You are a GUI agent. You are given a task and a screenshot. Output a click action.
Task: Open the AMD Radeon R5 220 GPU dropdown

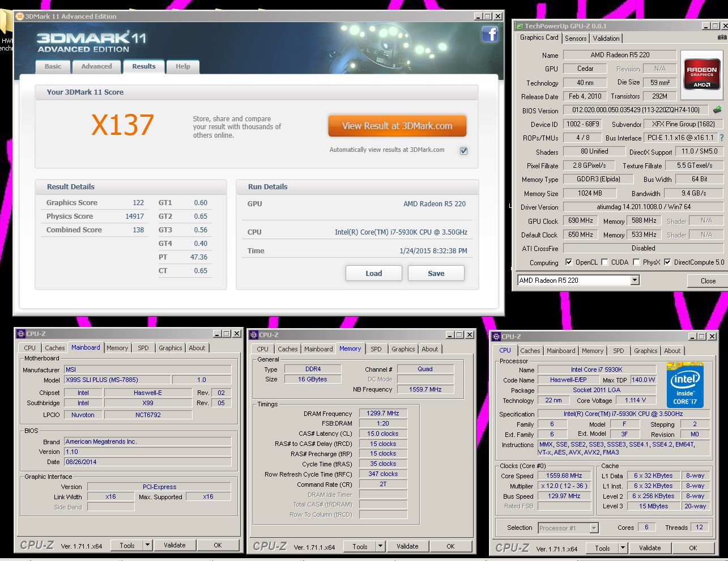pyautogui.click(x=635, y=280)
